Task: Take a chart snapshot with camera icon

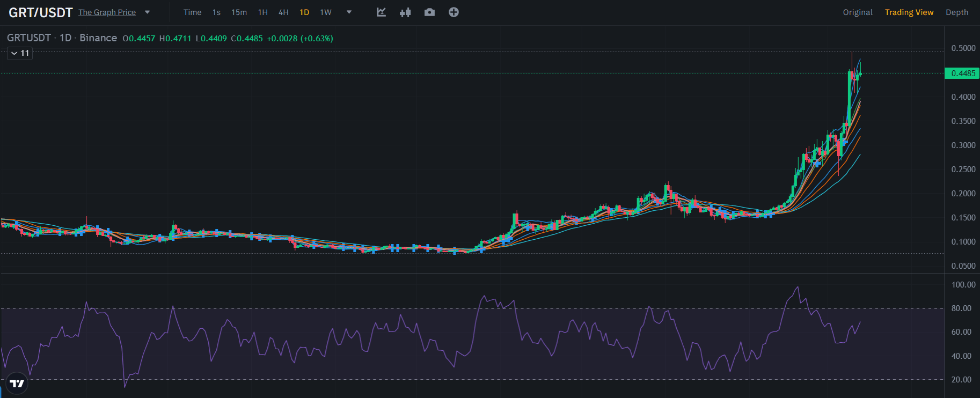Action: point(429,12)
